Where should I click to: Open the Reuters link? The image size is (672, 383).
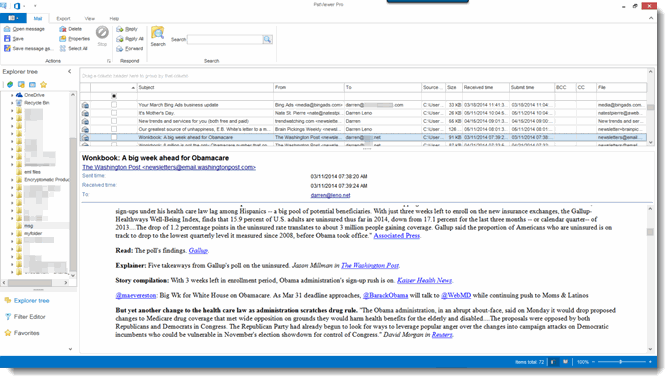(x=442, y=335)
